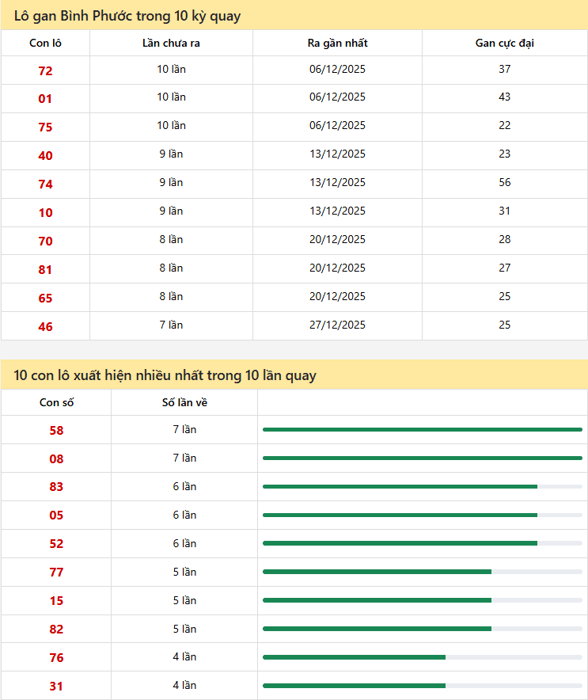Open lô number 46 entry

(45, 326)
